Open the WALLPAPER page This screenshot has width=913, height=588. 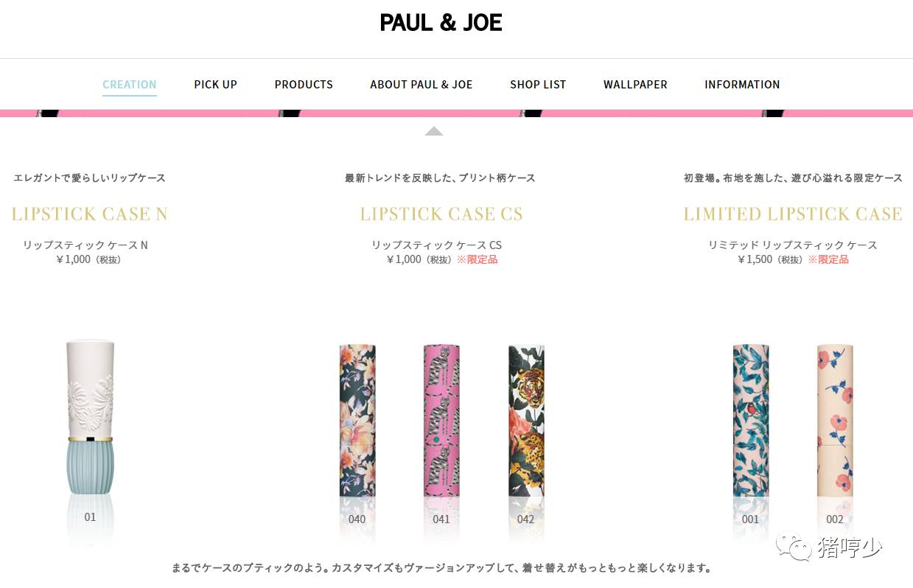pos(635,84)
